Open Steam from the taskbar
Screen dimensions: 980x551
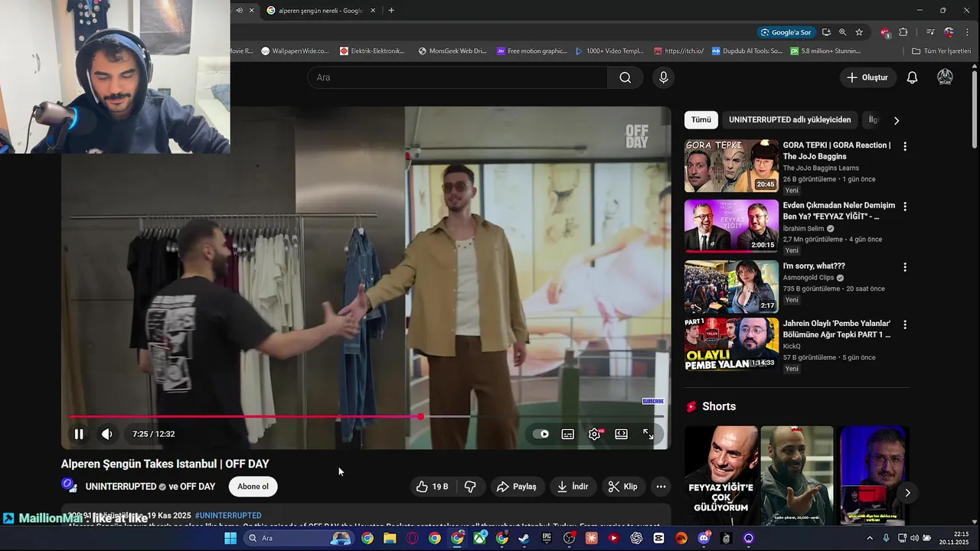pyautogui.click(x=524, y=538)
